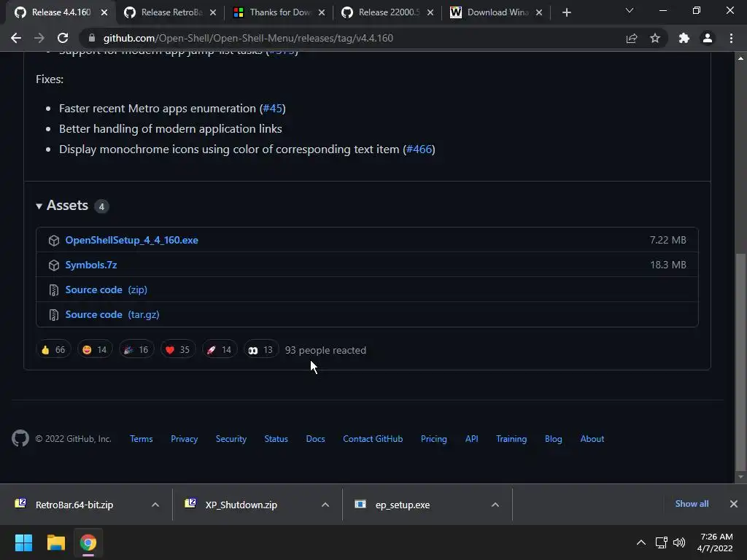Open the Training footer link
The image size is (747, 560).
511,439
